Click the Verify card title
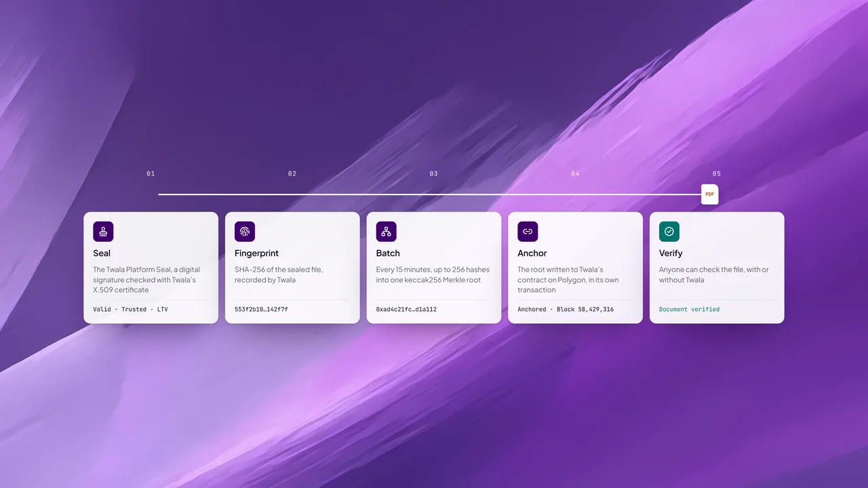Image resolution: width=868 pixels, height=488 pixels. (671, 253)
